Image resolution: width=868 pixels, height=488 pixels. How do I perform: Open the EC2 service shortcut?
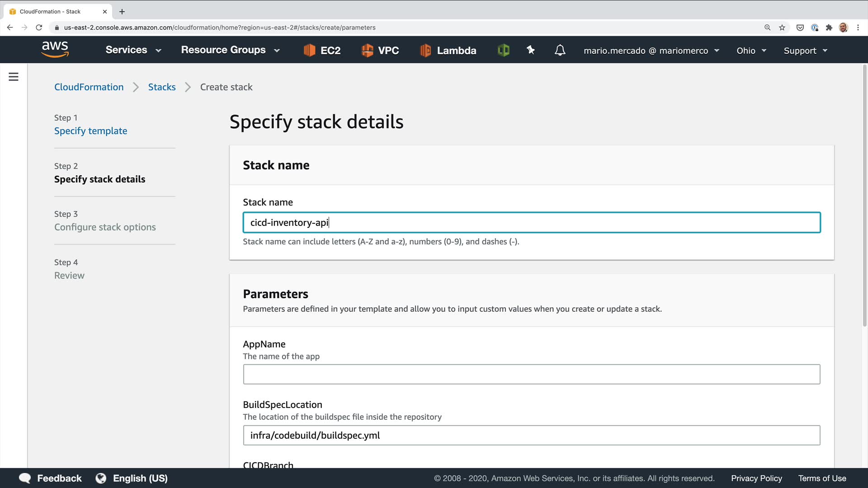(322, 50)
